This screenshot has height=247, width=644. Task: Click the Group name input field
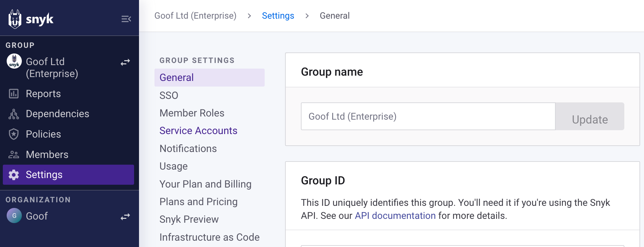click(x=428, y=116)
